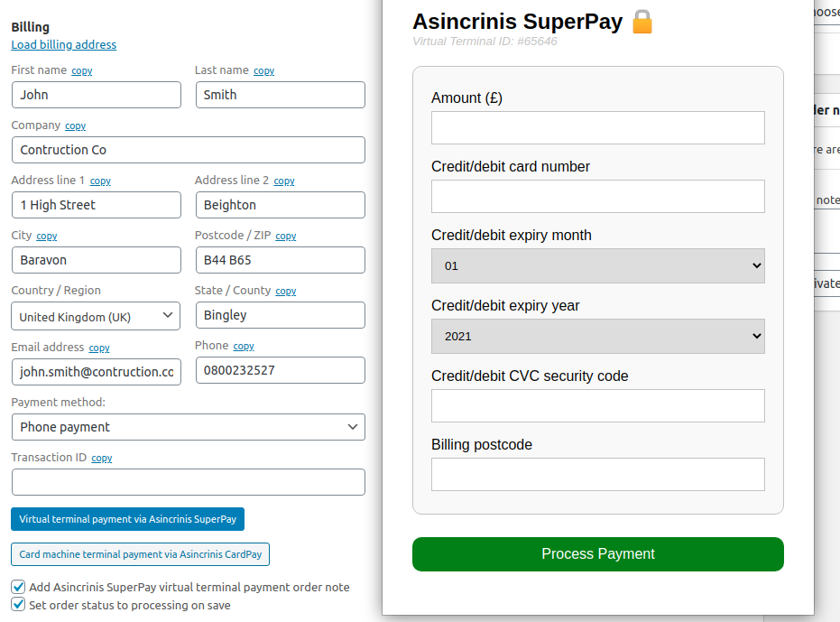Click the padlock icon beside SuperPay title
This screenshot has width=840, height=622.
(x=642, y=22)
